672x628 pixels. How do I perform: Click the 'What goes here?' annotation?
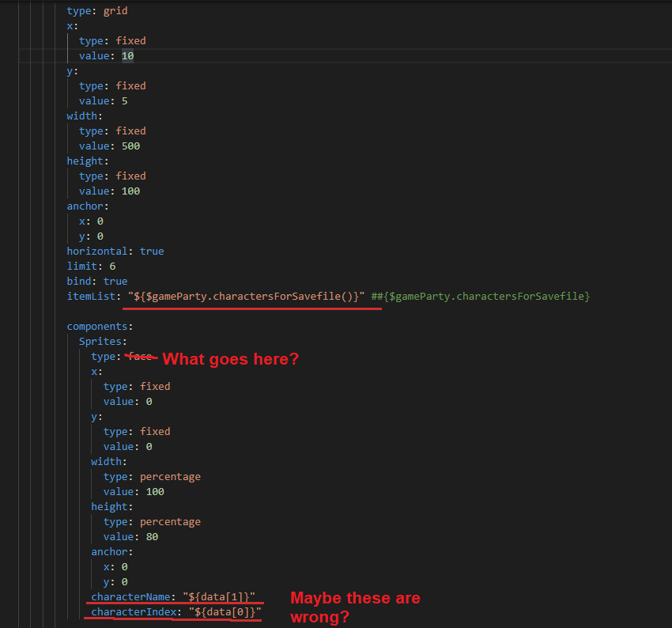[231, 359]
